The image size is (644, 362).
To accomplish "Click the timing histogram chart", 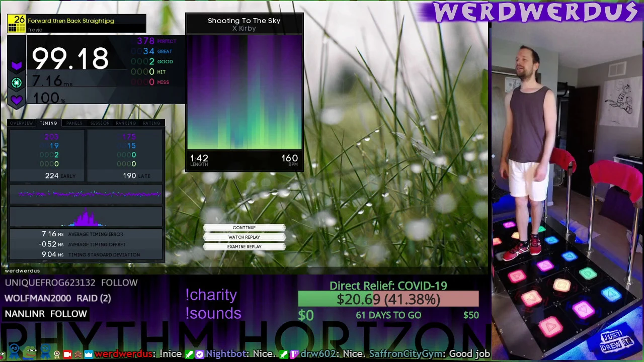I will [x=86, y=217].
